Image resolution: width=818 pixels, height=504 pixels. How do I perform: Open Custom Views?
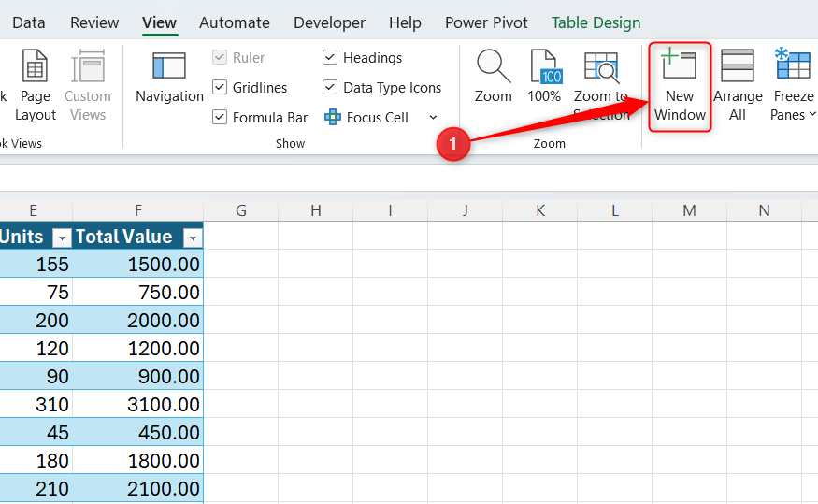pos(88,86)
